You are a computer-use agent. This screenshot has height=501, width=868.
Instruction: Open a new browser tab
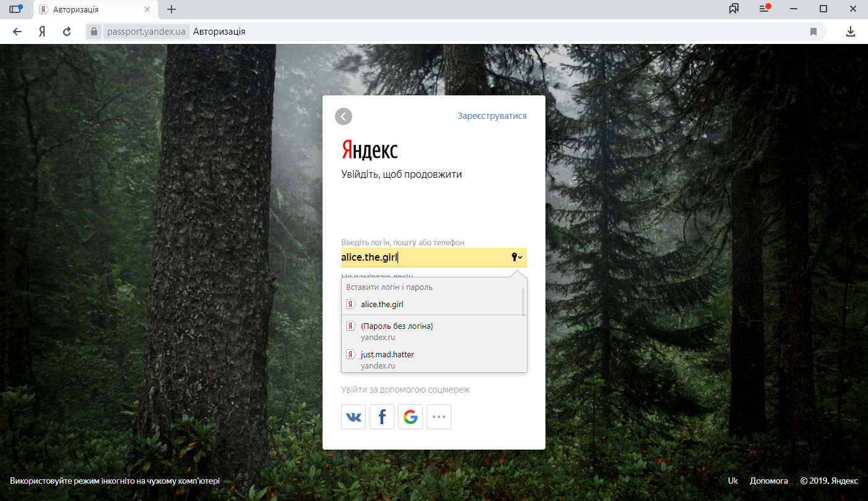pyautogui.click(x=171, y=9)
